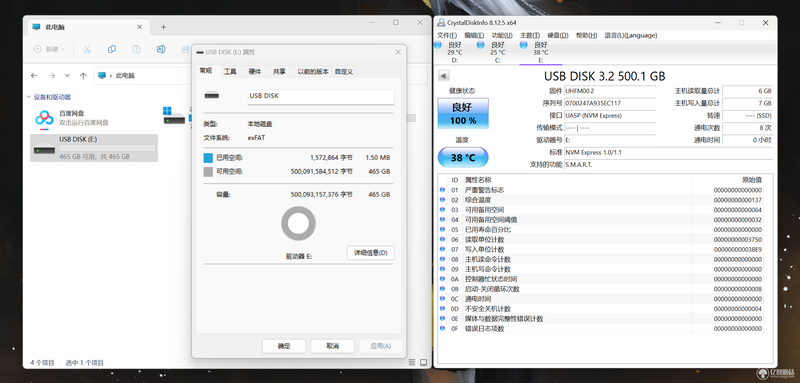Click the blue health status 良好 100% box

tap(463, 113)
